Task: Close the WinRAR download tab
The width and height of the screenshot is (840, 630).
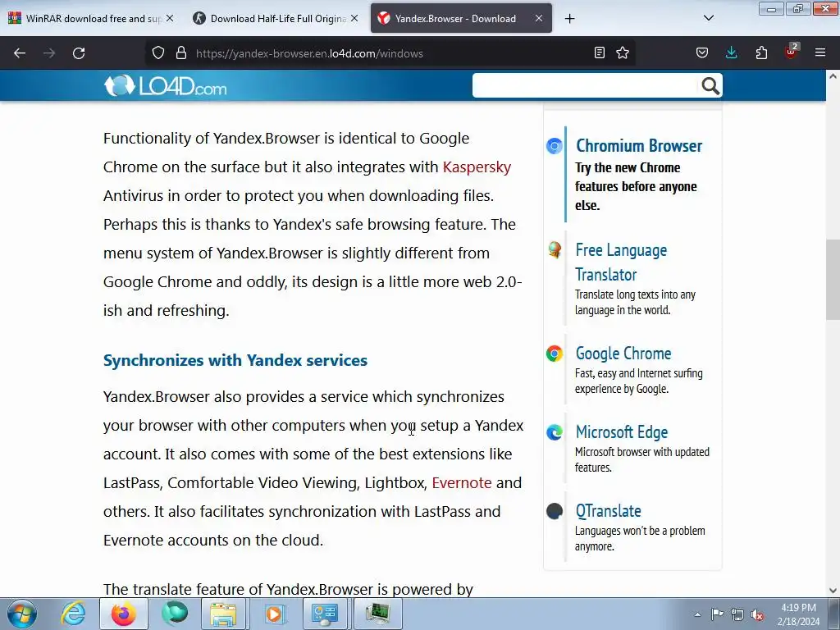Action: tap(170, 18)
